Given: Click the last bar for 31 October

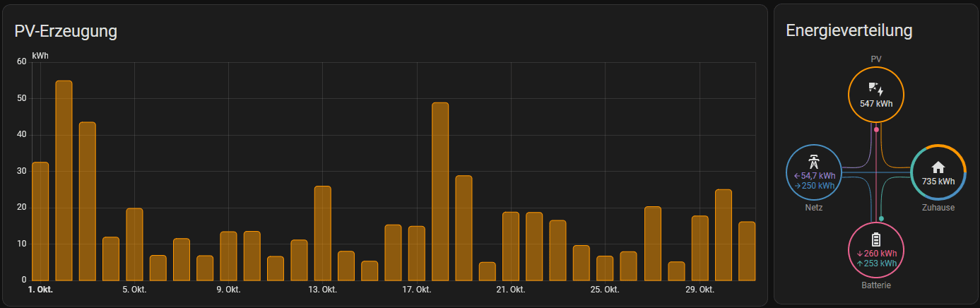Looking at the screenshot, I should pos(747,251).
